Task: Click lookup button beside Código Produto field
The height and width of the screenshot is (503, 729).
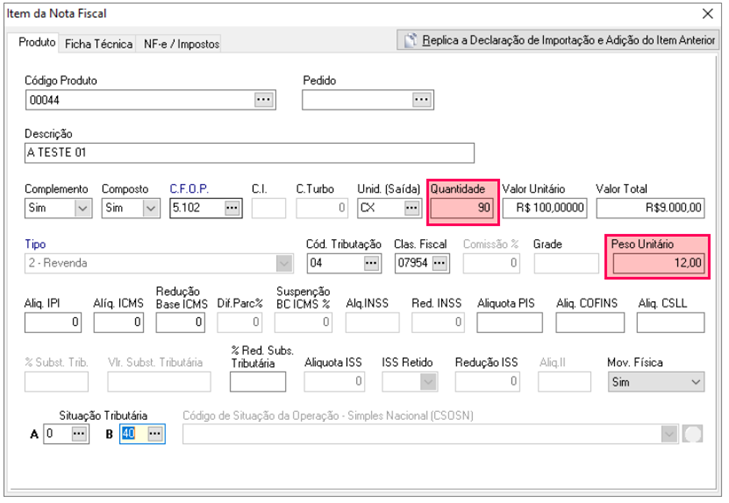Action: pyautogui.click(x=263, y=100)
